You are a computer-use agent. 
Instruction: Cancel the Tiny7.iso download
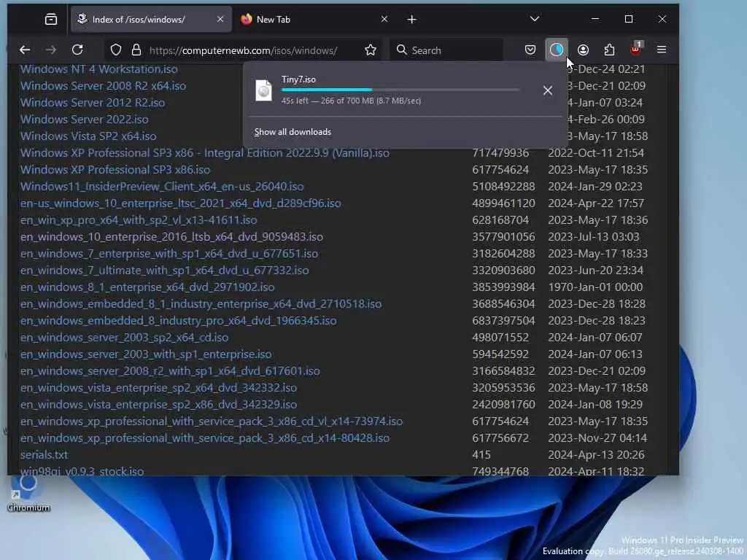point(548,90)
